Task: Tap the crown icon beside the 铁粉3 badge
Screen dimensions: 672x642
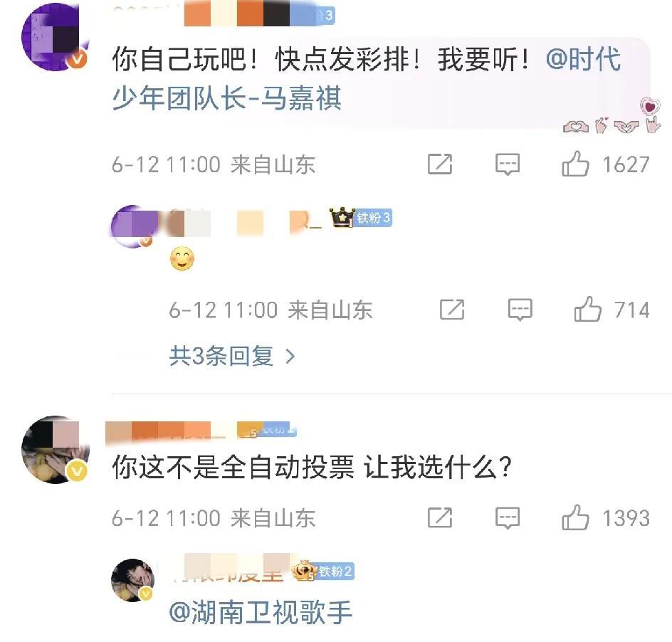Action: [342, 217]
